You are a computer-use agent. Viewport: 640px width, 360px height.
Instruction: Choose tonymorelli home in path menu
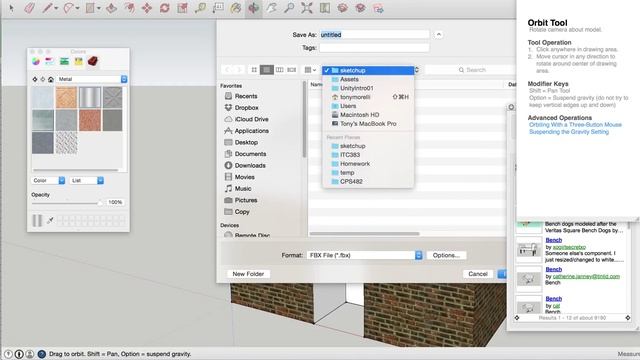pos(368,97)
